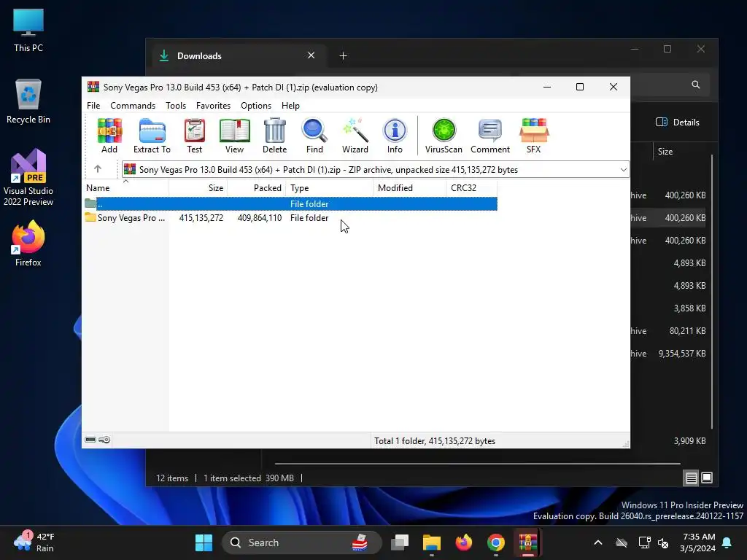The image size is (747, 560).
Task: Open the clock showing 7:35 AM
Action: pos(698,542)
